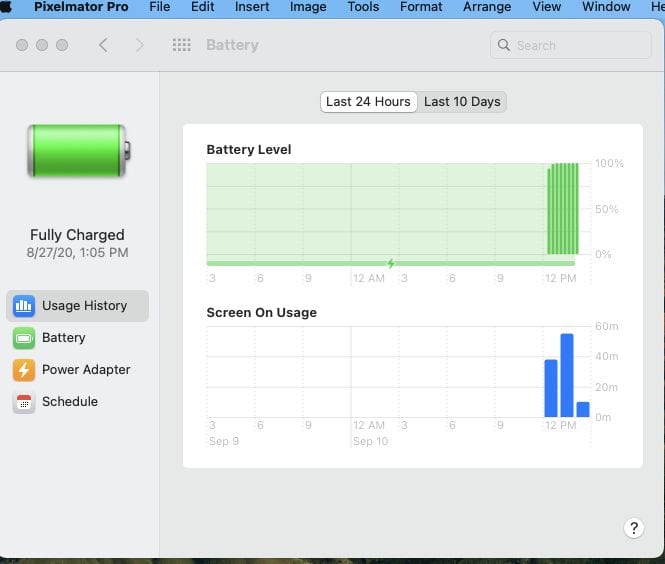The image size is (665, 564).
Task: Open the Tools menu
Action: point(363,7)
